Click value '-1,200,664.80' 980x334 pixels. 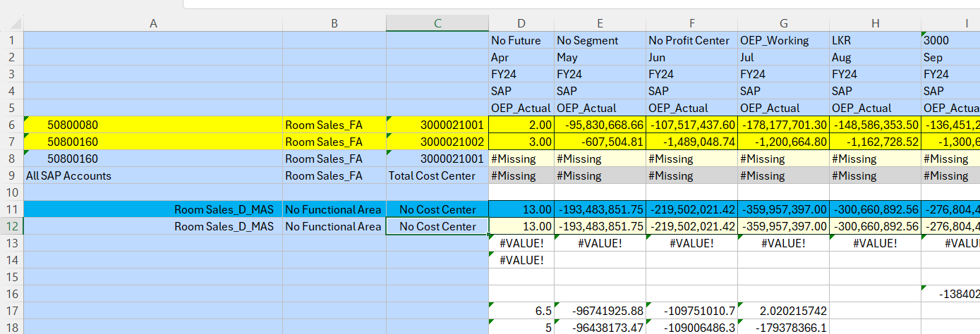coord(783,142)
